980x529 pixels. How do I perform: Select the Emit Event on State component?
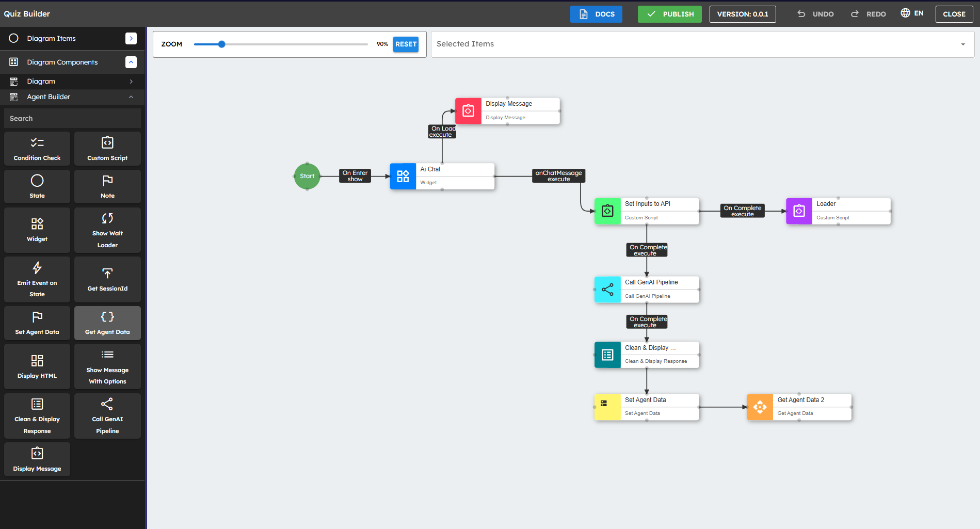37,279
